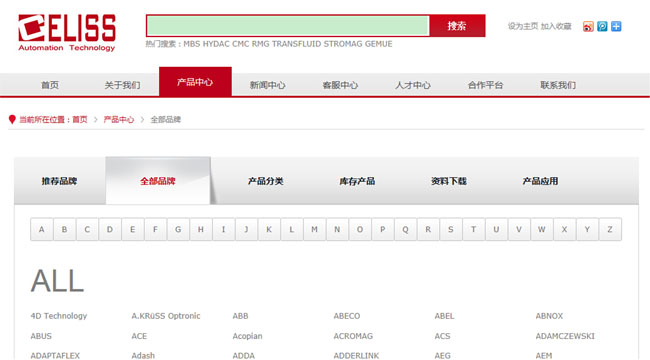Open 客服中心 in the navigation bar
The width and height of the screenshot is (650, 360).
[x=340, y=85]
